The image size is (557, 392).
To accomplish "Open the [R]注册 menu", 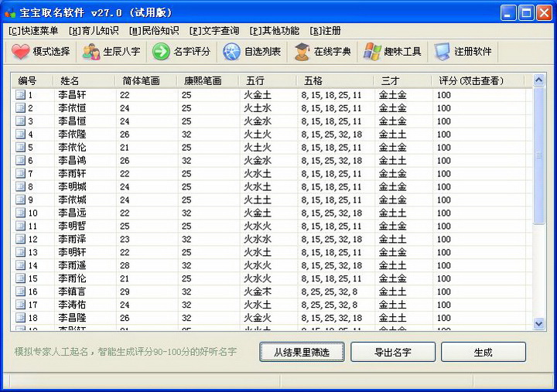I will coord(326,31).
